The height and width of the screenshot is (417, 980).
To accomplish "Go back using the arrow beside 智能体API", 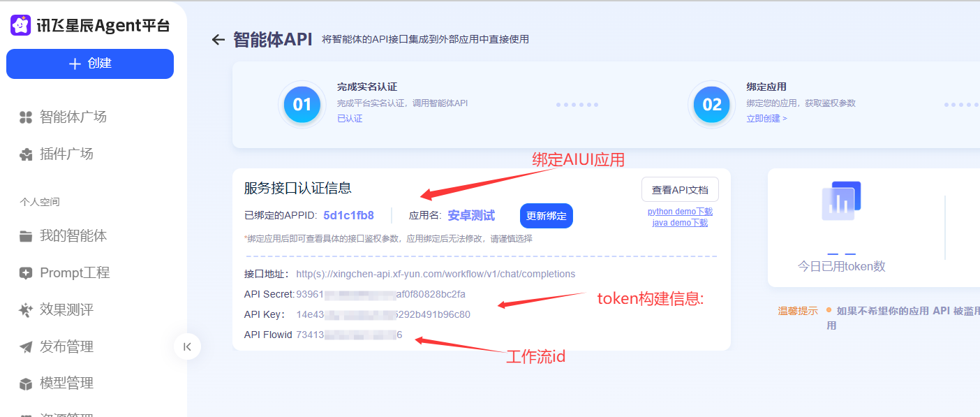I will (218, 40).
